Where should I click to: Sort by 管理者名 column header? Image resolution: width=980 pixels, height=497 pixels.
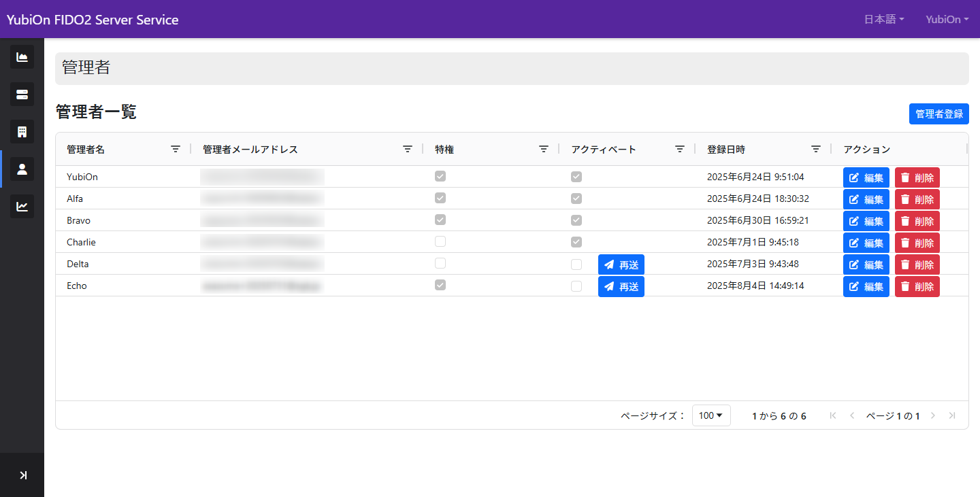(86, 150)
